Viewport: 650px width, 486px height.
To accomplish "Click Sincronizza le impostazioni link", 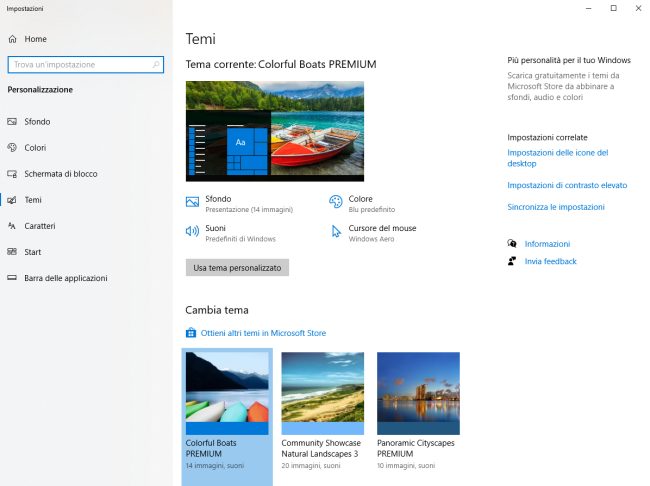I will point(556,207).
